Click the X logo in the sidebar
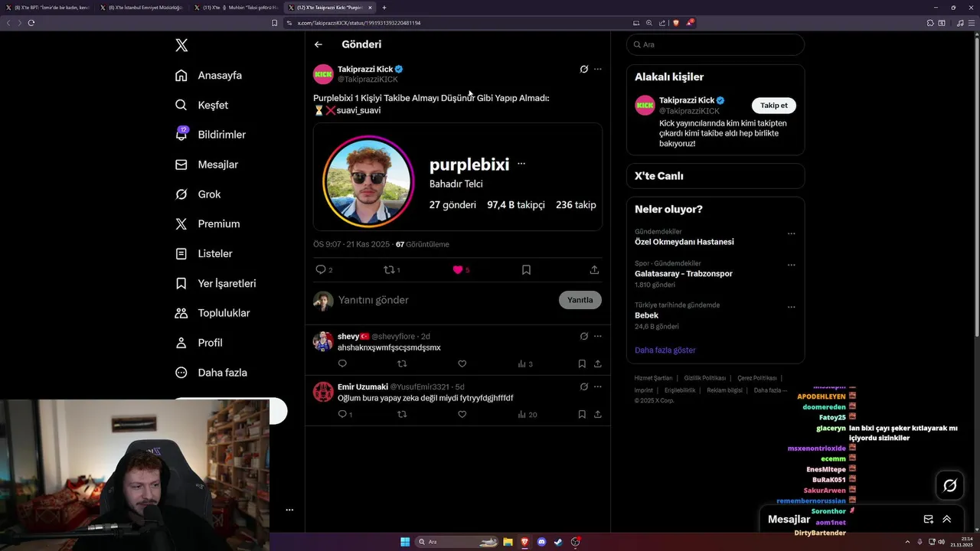This screenshot has height=551, width=980. (181, 45)
